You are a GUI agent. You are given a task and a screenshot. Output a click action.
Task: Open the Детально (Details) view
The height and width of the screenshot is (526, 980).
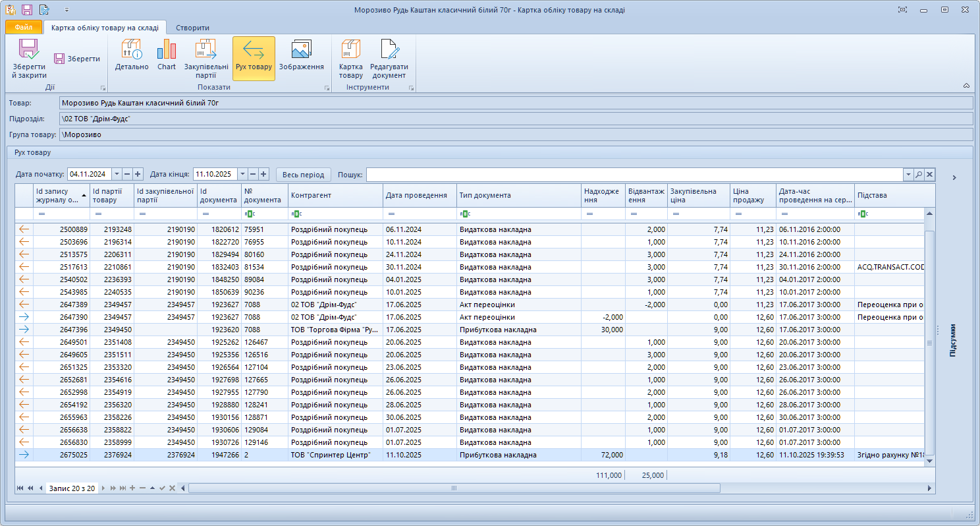coord(131,58)
